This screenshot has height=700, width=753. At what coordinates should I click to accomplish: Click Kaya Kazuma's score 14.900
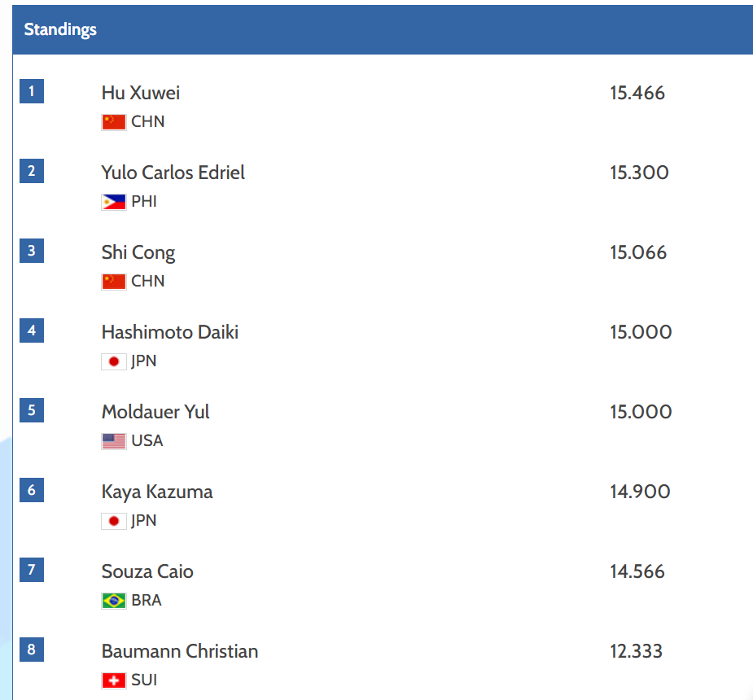[640, 491]
